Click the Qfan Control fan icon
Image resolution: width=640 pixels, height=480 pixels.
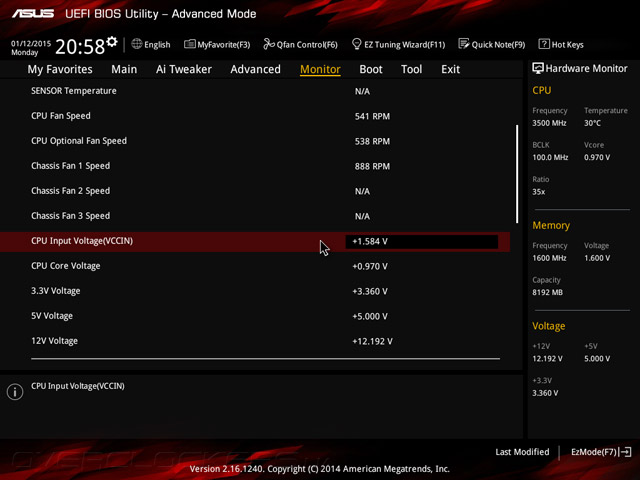coord(269,44)
